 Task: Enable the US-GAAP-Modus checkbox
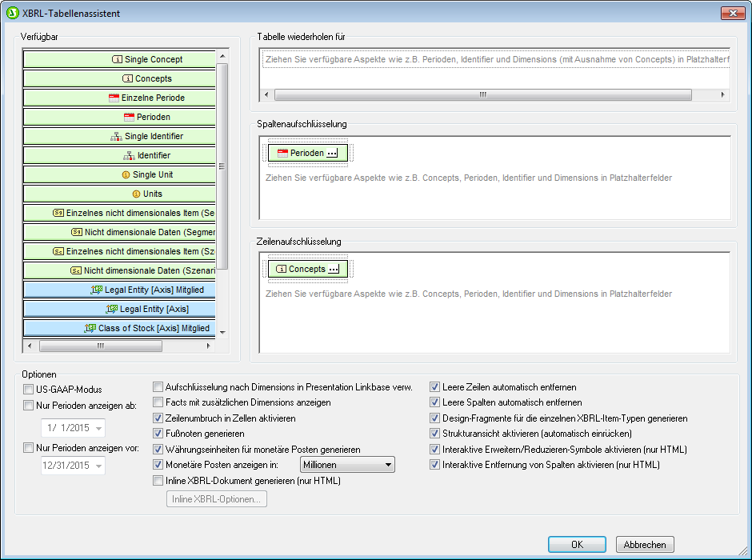tap(29, 390)
